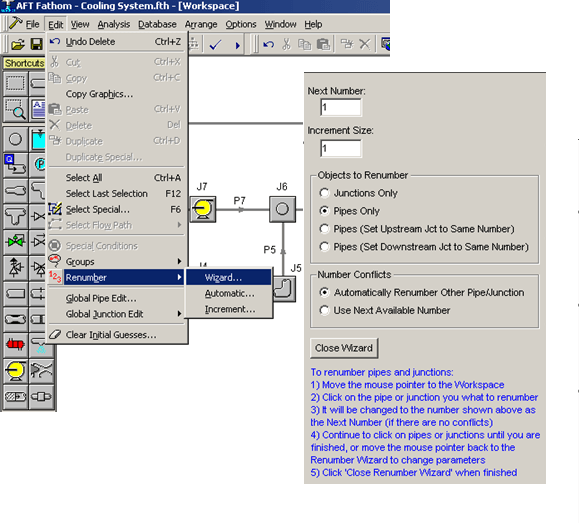Open the View menu
Image resolution: width=581 pixels, height=523 pixels.
[80, 24]
